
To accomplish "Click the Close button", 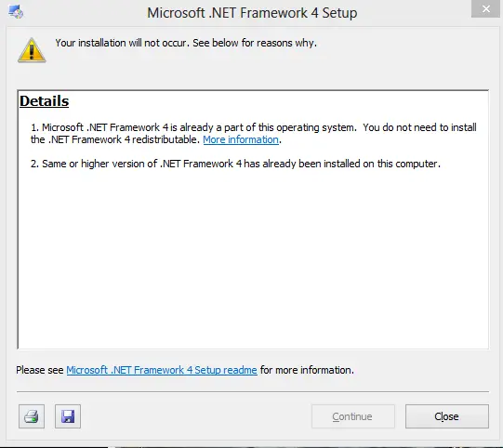I will 447,416.
